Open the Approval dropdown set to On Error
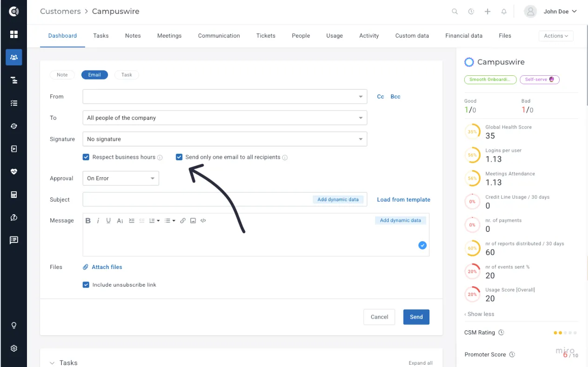The width and height of the screenshot is (588, 367). click(121, 178)
